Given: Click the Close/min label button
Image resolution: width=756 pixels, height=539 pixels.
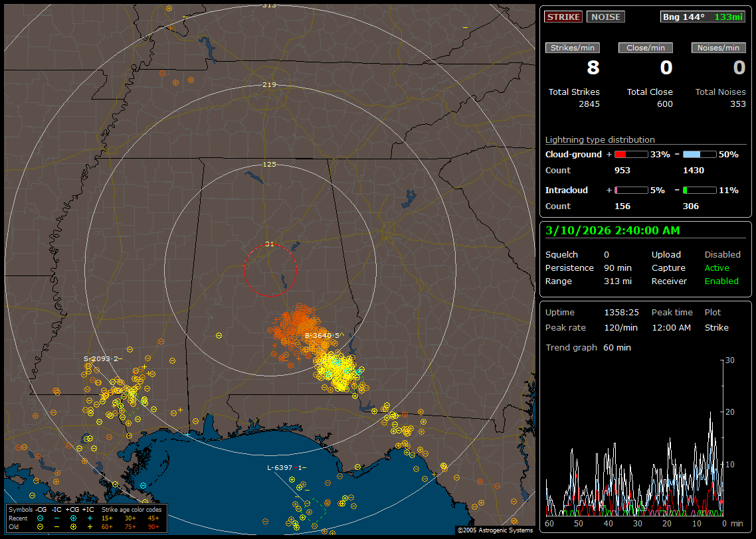Looking at the screenshot, I should click(646, 48).
